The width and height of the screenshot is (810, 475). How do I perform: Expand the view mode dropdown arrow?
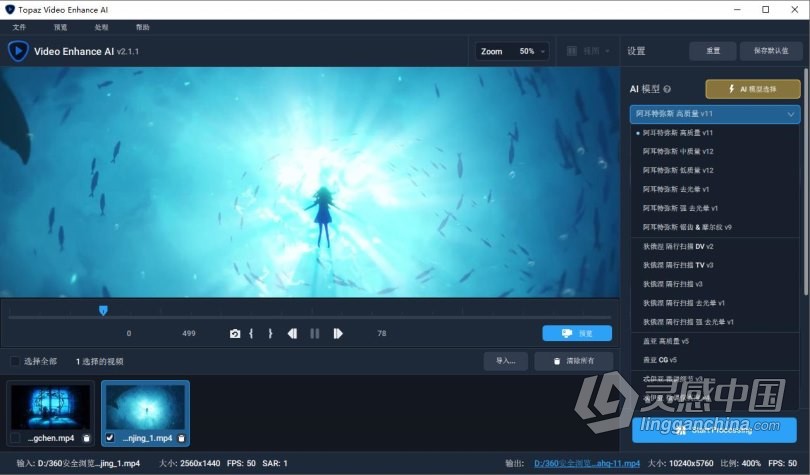(x=607, y=51)
